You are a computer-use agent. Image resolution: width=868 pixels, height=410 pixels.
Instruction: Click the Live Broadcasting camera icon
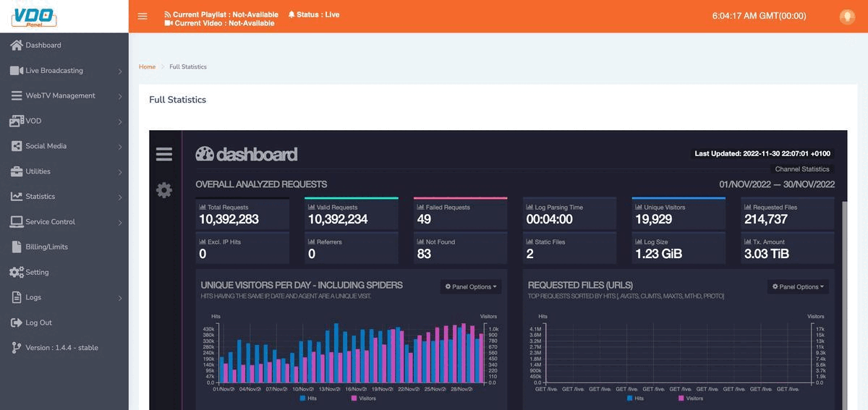point(17,70)
